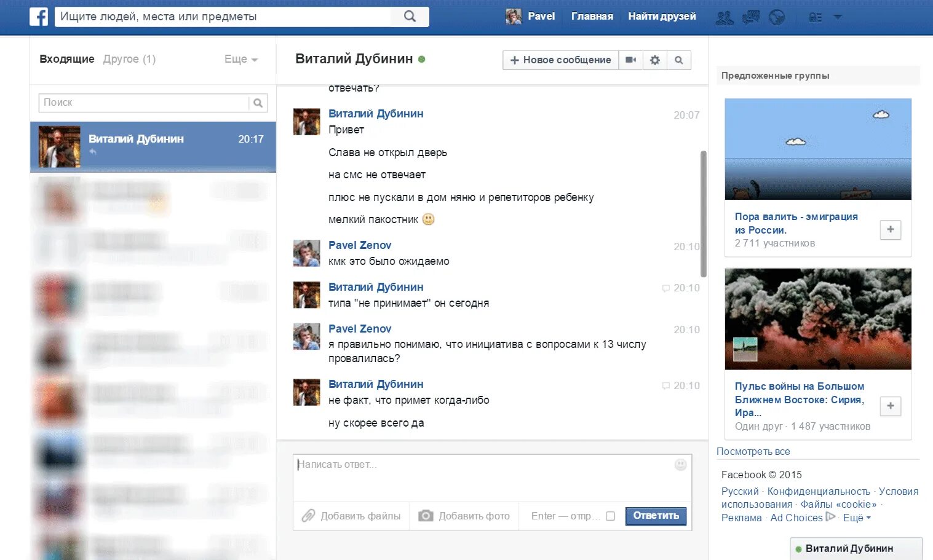The width and height of the screenshot is (933, 560).
Task: Go to 'Главная' in top bar
Action: (x=592, y=17)
